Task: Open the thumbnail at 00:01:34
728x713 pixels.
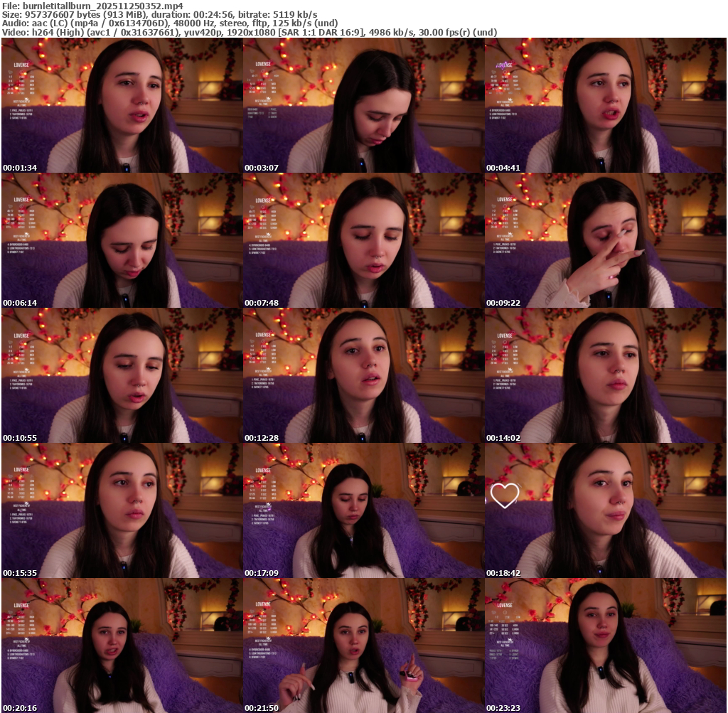Action: [122, 105]
